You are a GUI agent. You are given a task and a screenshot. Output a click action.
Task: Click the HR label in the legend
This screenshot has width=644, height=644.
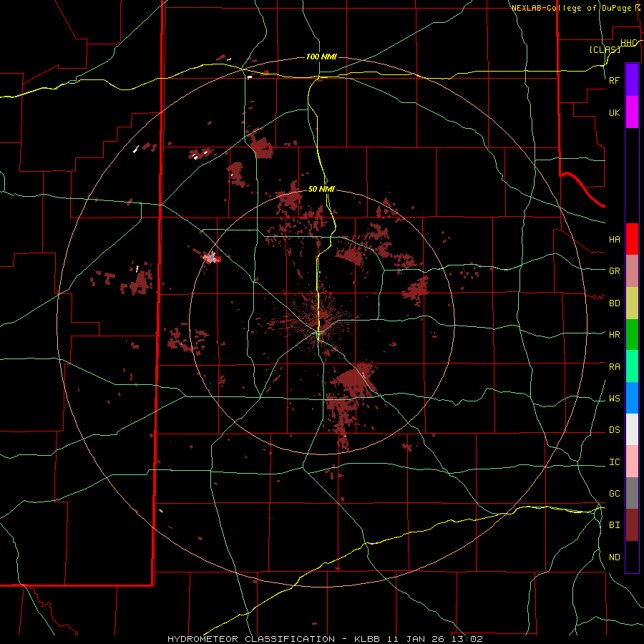(615, 335)
